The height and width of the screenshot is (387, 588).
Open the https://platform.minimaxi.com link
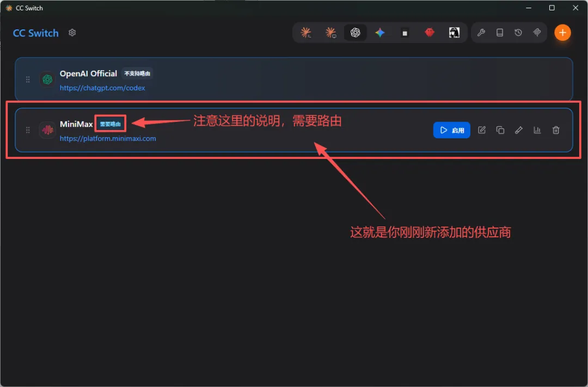click(108, 138)
